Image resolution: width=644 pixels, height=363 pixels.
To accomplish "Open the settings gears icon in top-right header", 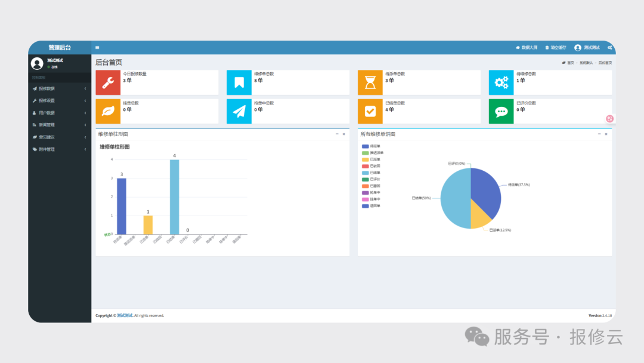I will tap(610, 48).
